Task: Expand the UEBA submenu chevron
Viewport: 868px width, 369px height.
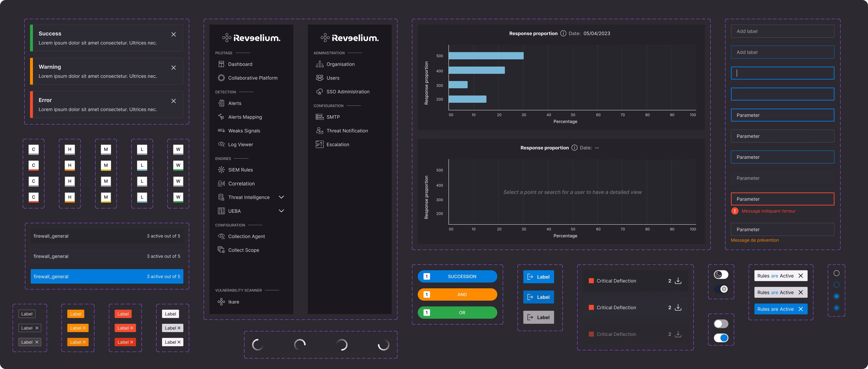Action: (281, 211)
